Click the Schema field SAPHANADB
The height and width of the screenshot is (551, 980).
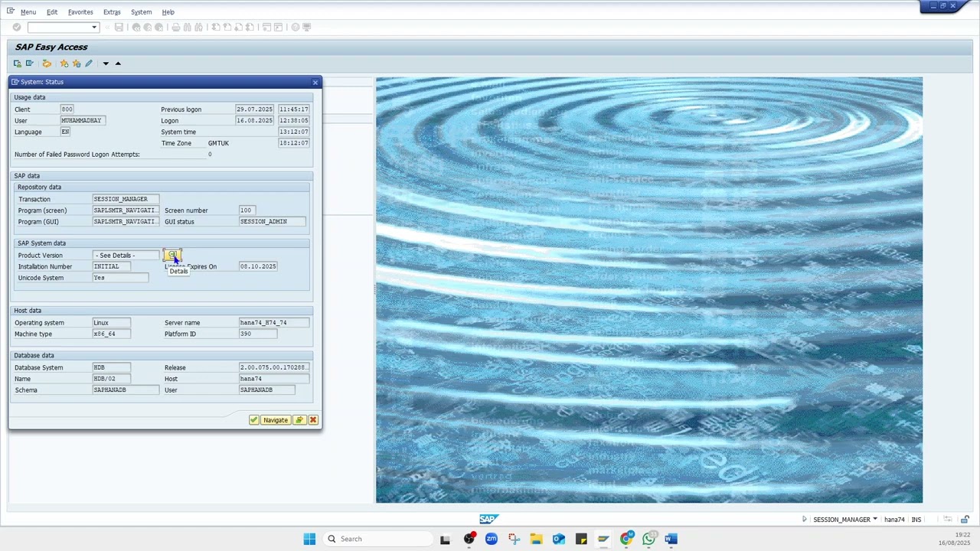click(126, 390)
